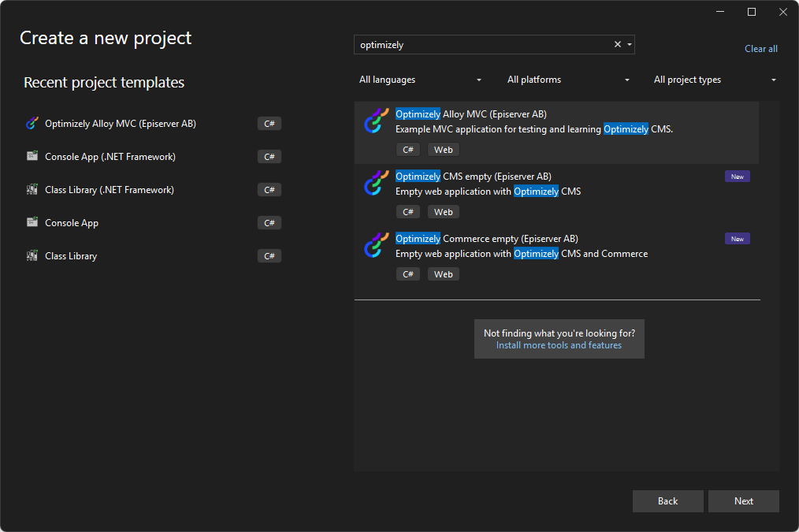The height and width of the screenshot is (532, 799).
Task: Click the Console App (.NET Framework) icon
Action: (32, 157)
